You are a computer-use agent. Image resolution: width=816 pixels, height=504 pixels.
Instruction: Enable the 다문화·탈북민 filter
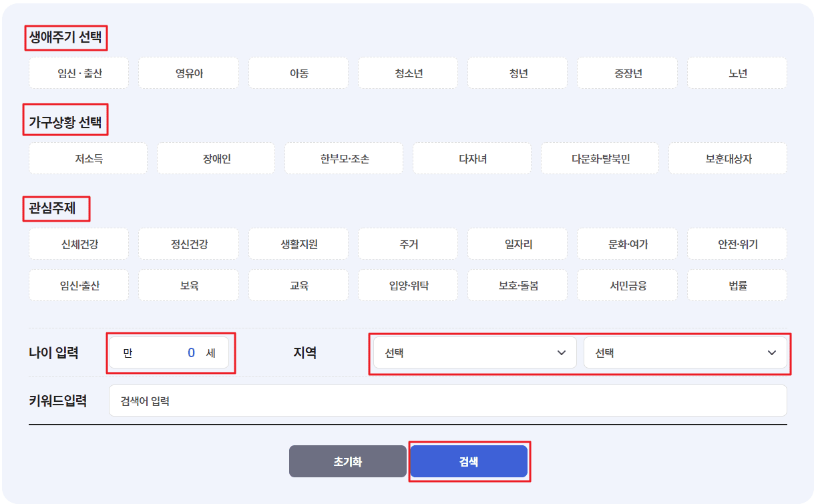(x=599, y=158)
